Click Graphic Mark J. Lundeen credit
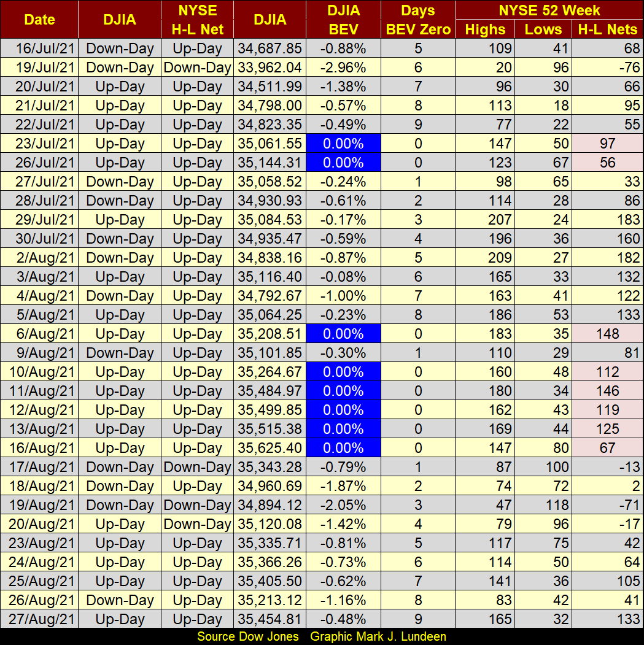The width and height of the screenshot is (644, 645). point(378,636)
